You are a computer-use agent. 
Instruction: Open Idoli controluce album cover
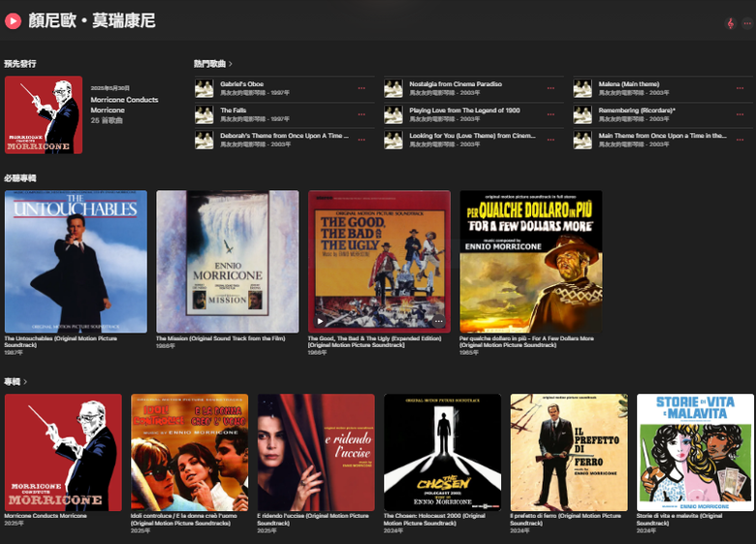point(189,453)
